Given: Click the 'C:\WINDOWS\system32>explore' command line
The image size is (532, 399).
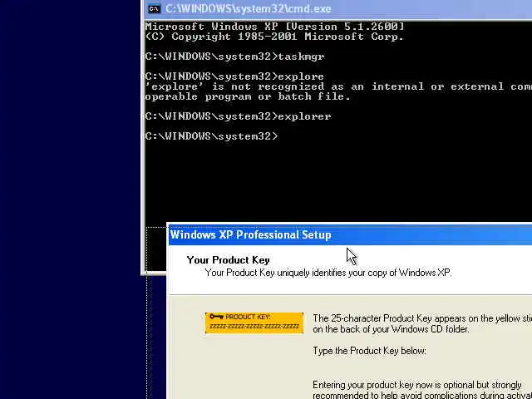Looking at the screenshot, I should pyautogui.click(x=234, y=76).
